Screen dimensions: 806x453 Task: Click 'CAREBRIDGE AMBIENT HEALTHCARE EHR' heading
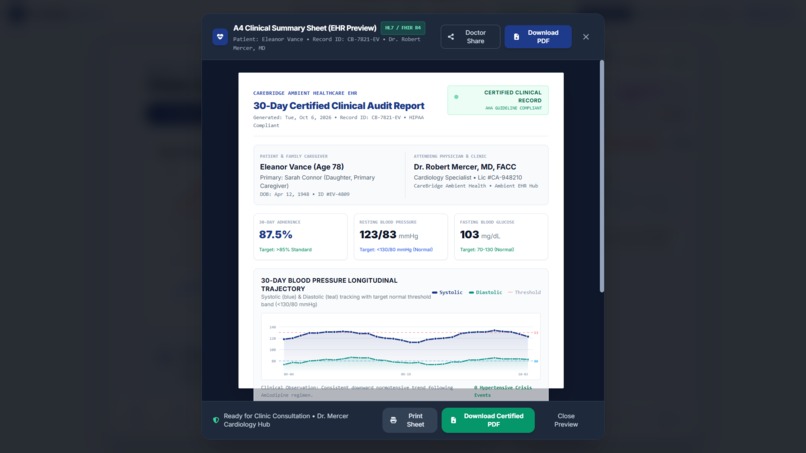(x=305, y=93)
